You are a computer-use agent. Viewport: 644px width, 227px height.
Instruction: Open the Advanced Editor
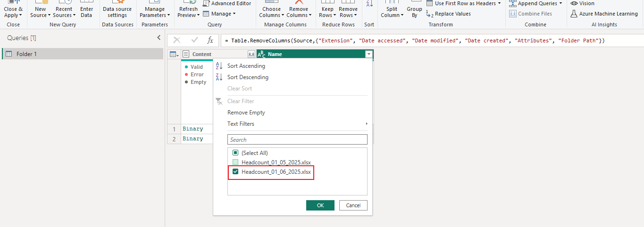point(227,3)
